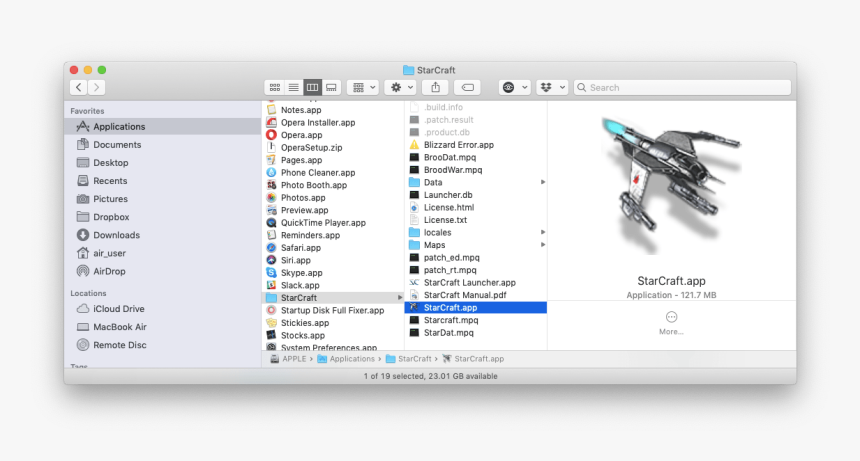Image resolution: width=860 pixels, height=461 pixels.
Task: Go forward with the right arrow button
Action: pos(97,87)
